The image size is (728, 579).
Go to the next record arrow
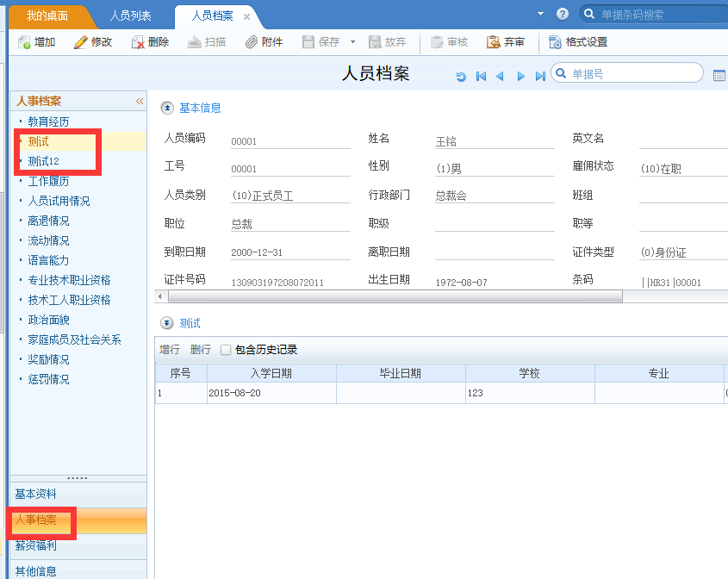pos(520,76)
